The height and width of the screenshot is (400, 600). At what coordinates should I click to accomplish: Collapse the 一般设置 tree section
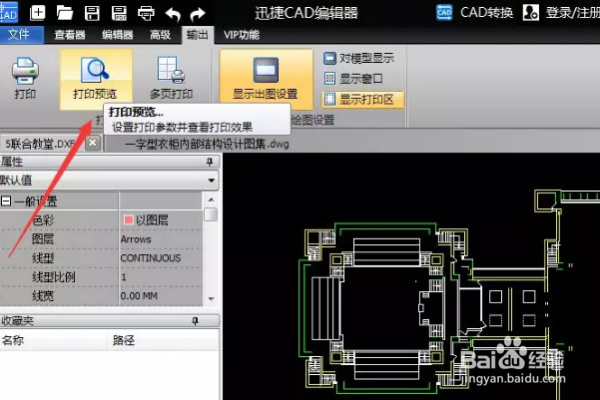click(6, 201)
